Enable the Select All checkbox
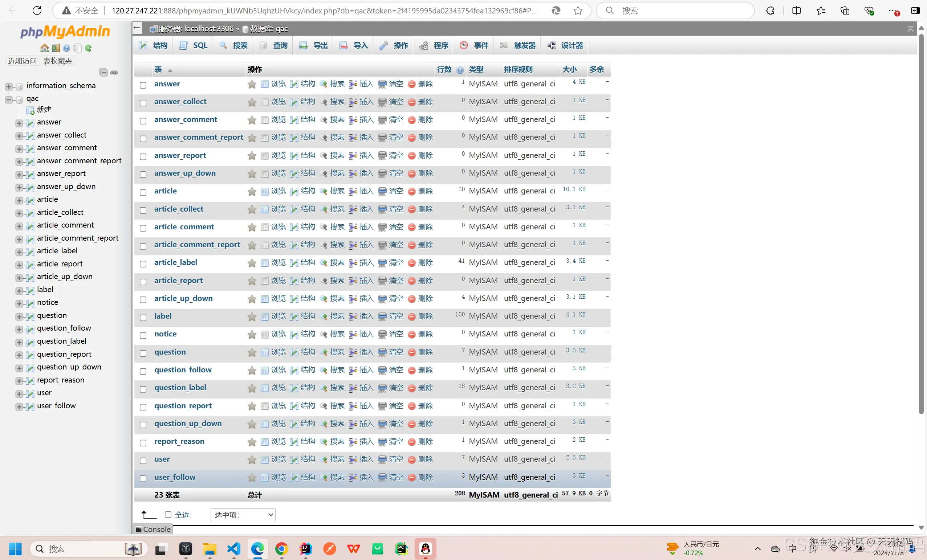Viewport: 927px width, 560px height. (168, 515)
